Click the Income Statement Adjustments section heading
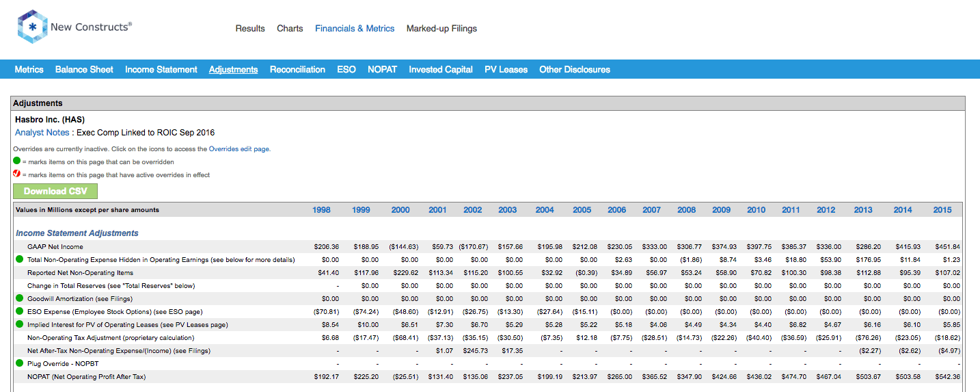Image resolution: width=980 pixels, height=392 pixels. coord(77,233)
